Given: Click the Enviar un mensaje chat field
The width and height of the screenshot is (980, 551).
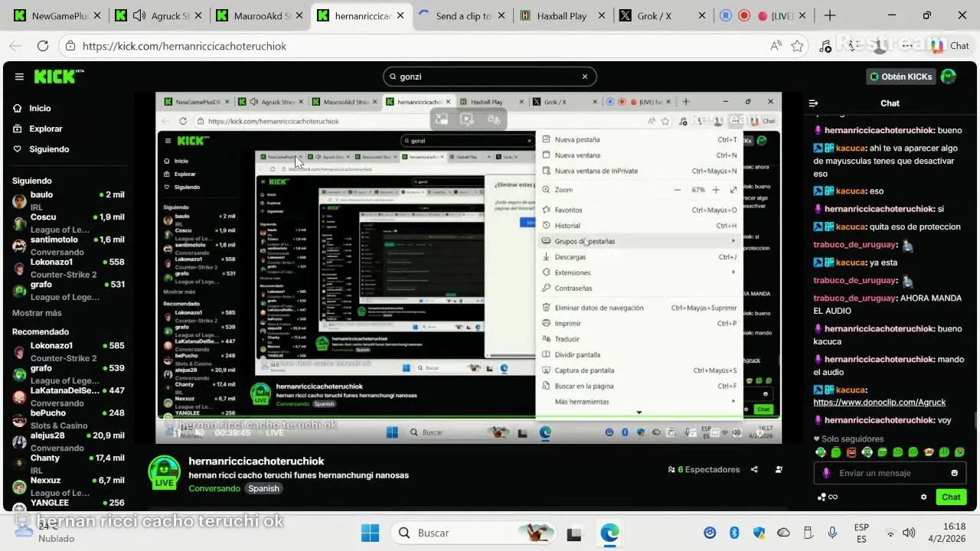Looking at the screenshot, I should 888,473.
